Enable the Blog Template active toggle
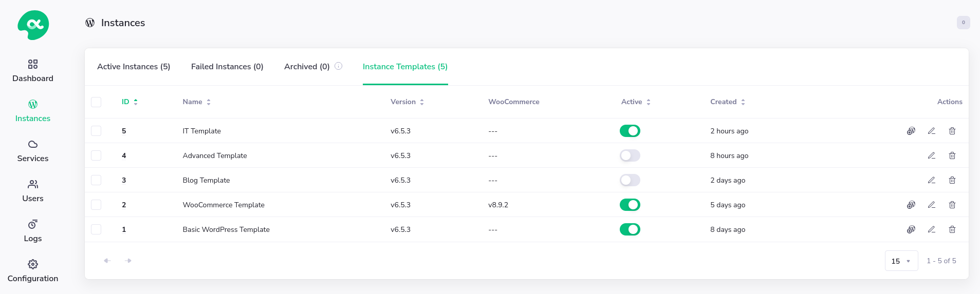 click(x=630, y=180)
